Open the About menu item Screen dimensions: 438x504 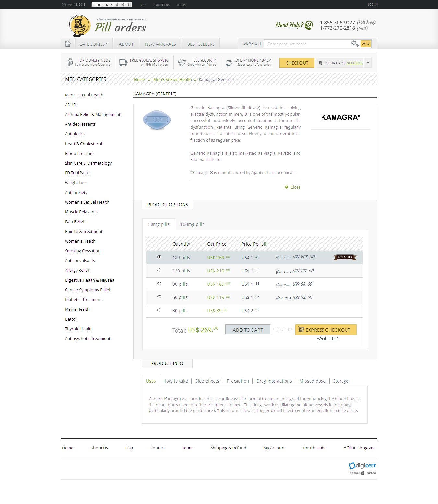click(x=126, y=44)
